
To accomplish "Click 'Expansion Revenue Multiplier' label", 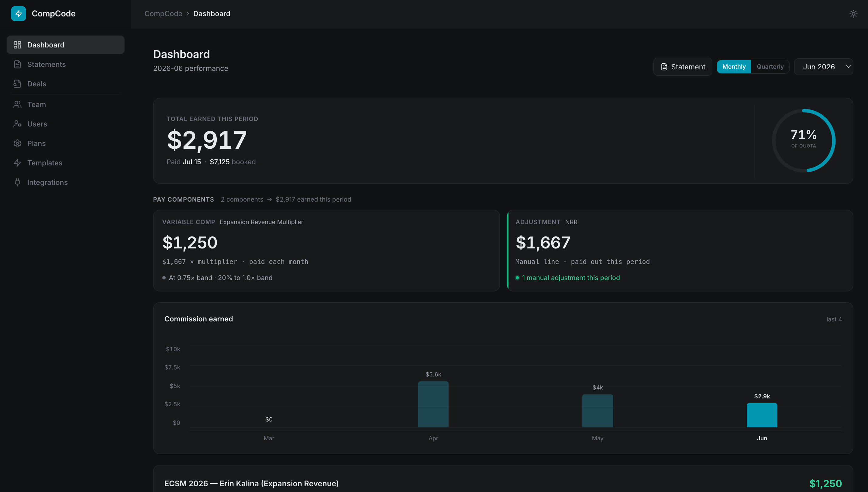I will [x=261, y=222].
